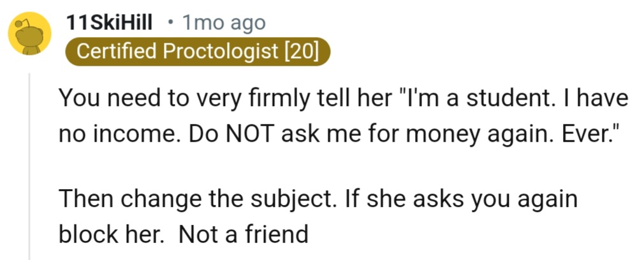Viewport: 644px width, 260px height.
Task: Click the "1mo ago" comment timestamp
Action: point(223,23)
